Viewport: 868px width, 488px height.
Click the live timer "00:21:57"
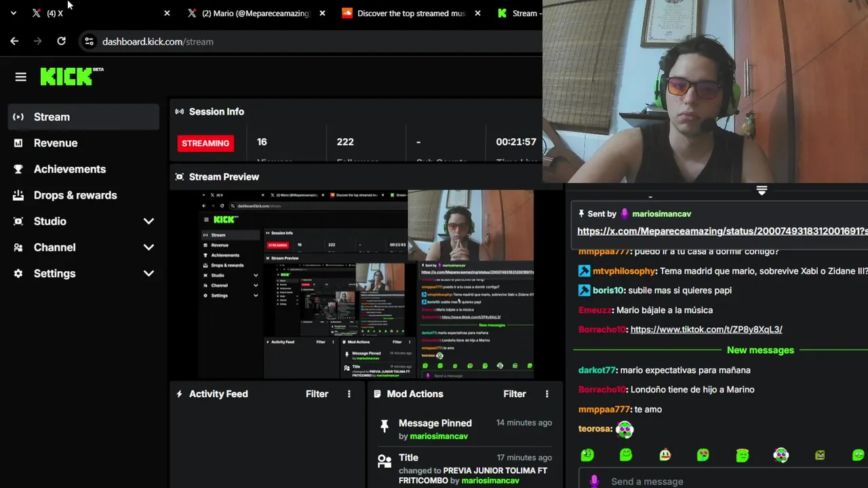click(516, 142)
